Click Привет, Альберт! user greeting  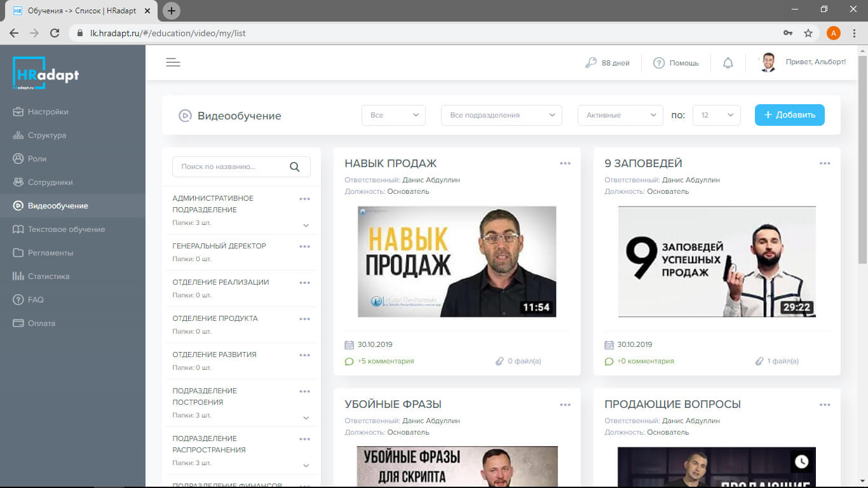[816, 62]
